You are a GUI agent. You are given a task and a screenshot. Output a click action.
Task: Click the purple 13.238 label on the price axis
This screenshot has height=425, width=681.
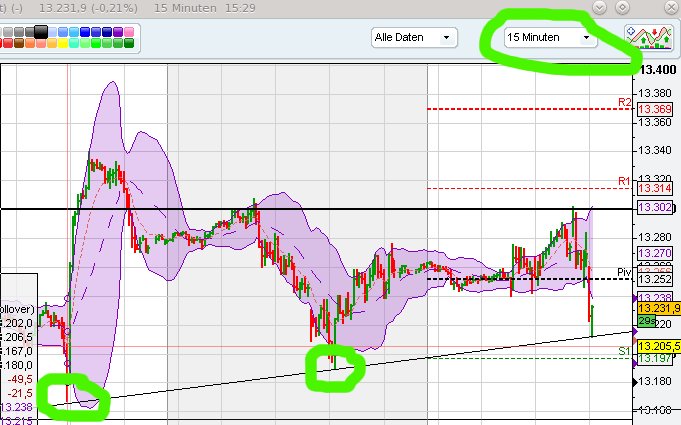pyautogui.click(x=655, y=297)
